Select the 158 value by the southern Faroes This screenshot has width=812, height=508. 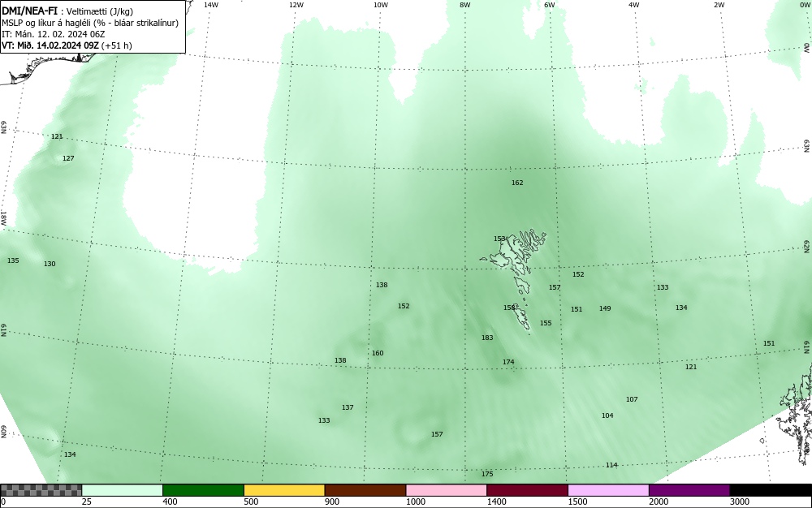tap(509, 308)
